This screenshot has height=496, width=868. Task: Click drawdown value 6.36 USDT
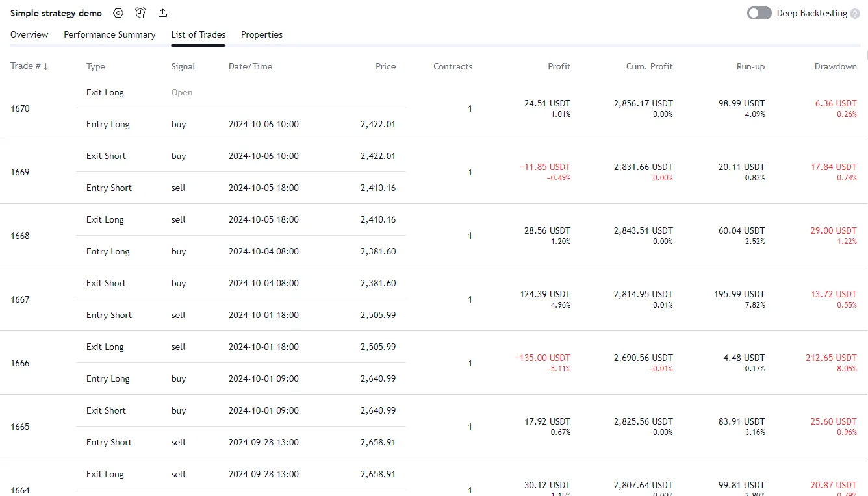pos(836,103)
